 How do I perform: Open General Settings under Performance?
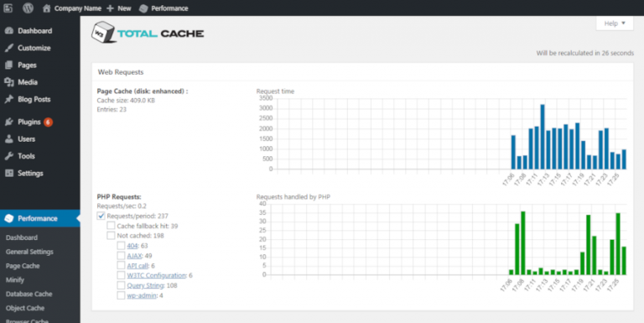pos(29,252)
